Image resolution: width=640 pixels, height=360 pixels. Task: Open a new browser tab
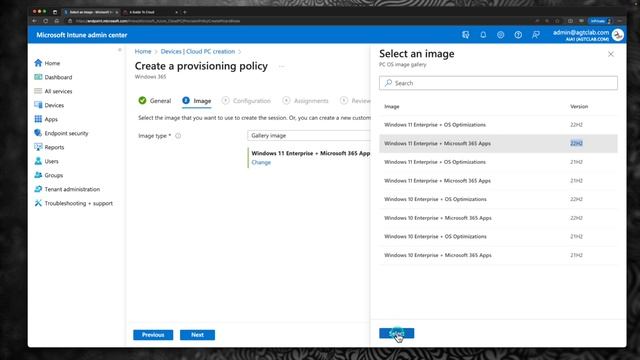click(185, 12)
